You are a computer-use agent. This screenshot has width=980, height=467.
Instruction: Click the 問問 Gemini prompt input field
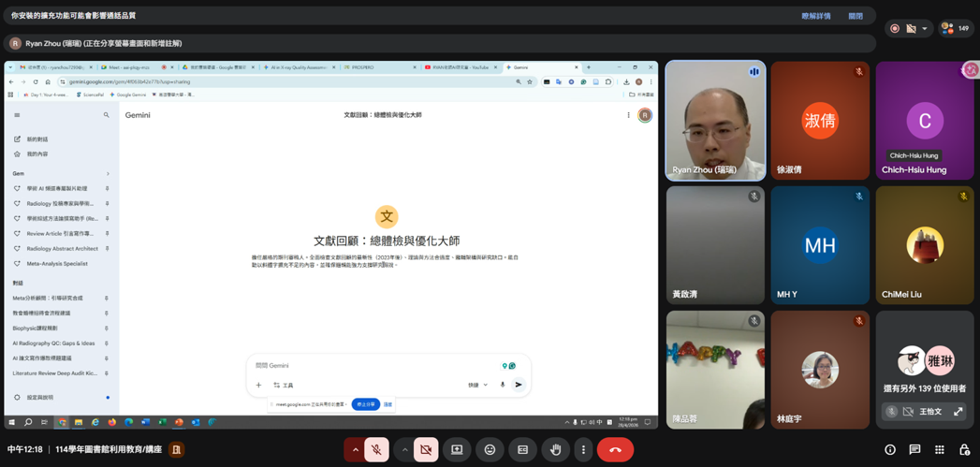(375, 365)
